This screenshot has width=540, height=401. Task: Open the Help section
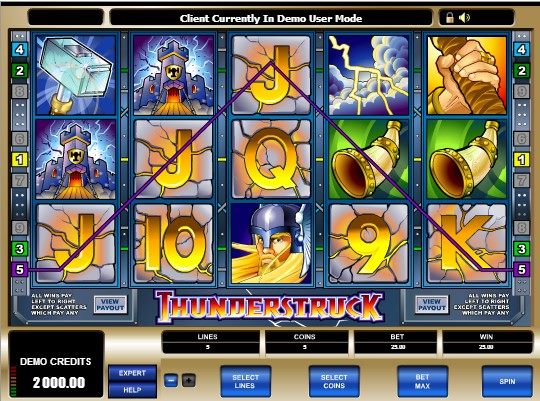point(132,390)
